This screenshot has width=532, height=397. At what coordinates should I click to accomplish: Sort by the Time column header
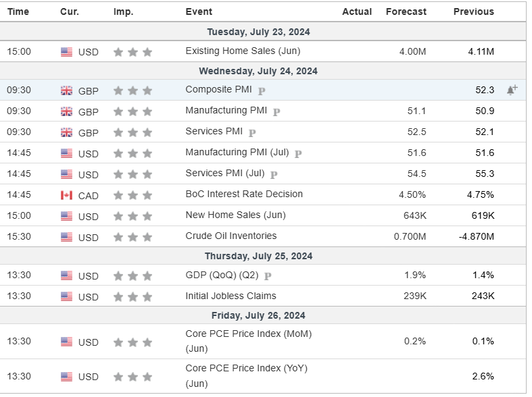18,11
